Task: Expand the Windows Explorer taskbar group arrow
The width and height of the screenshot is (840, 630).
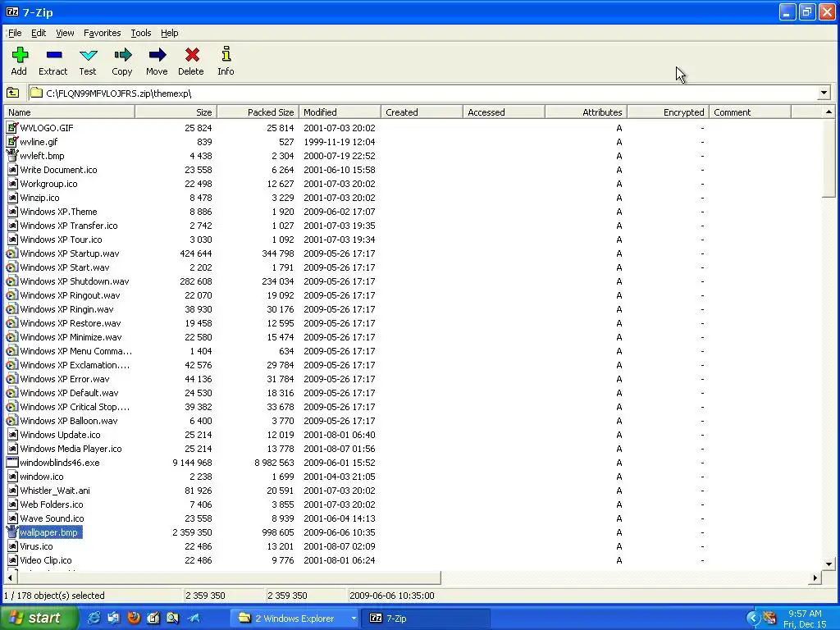Action: 354,619
